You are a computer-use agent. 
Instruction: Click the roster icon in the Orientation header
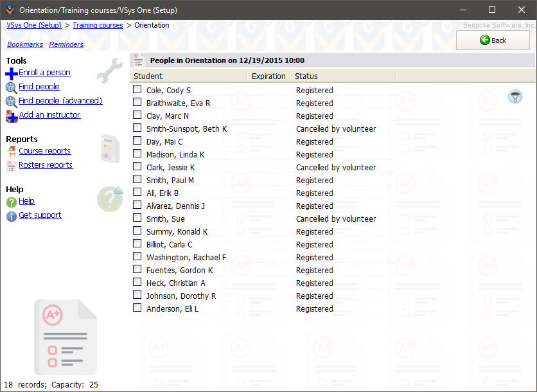(138, 60)
